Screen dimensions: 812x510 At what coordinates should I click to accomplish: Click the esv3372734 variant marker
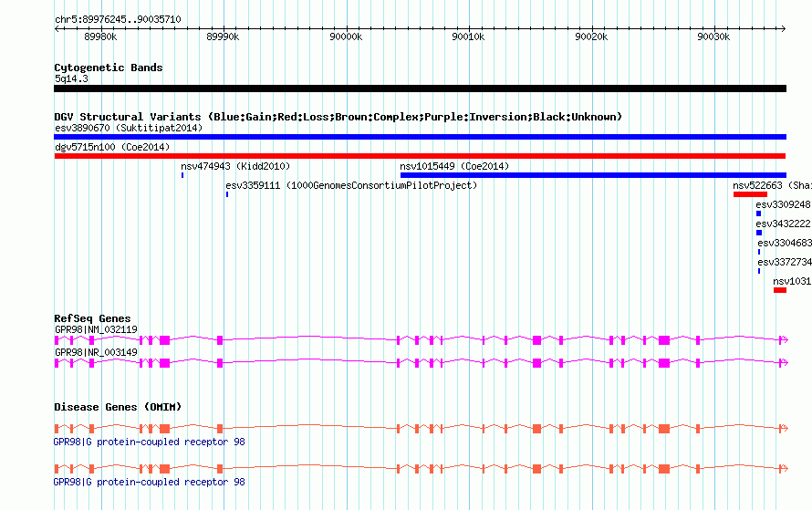click(759, 271)
